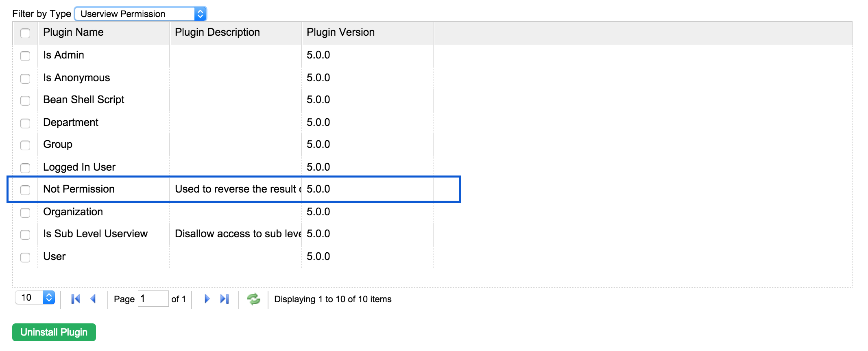Click the Plugin Description column header
868x351 pixels.
click(217, 32)
